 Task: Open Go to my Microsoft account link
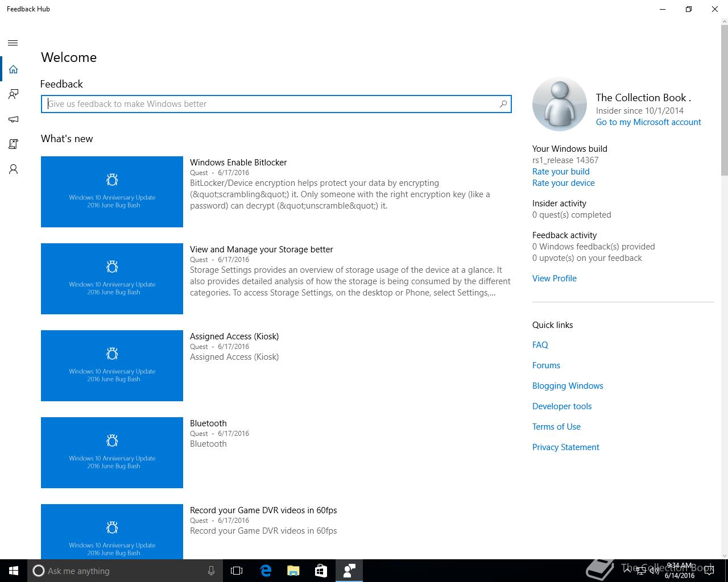pos(648,122)
